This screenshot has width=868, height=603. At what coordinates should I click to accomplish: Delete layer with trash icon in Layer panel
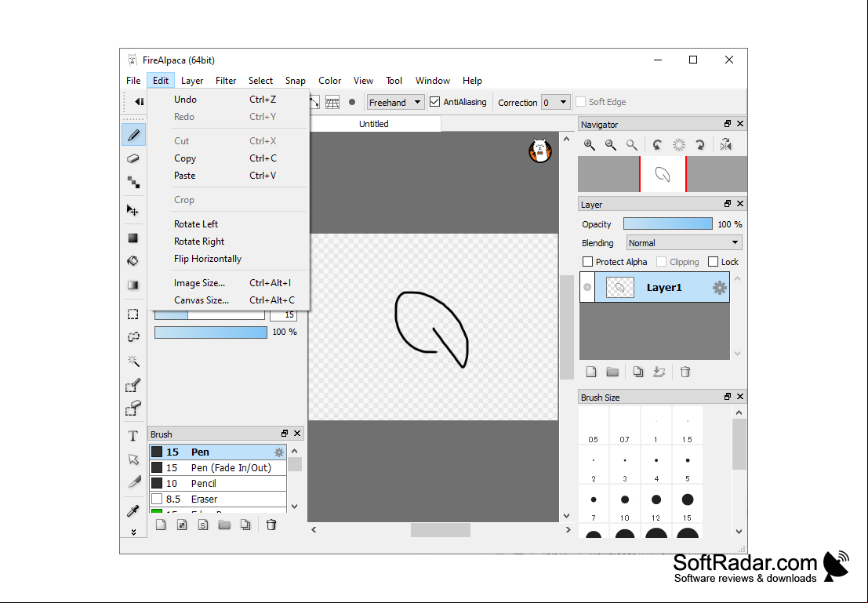tap(685, 372)
